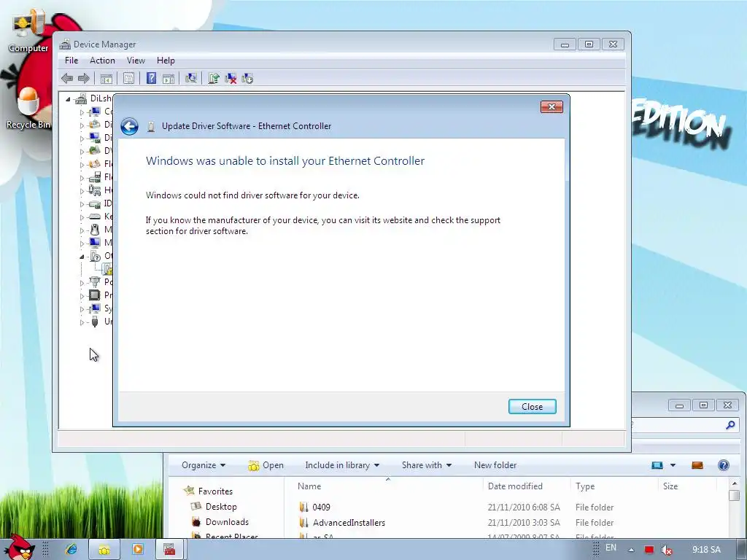
Task: Click the Uninstall device toolbar icon with red X
Action: pos(231,79)
